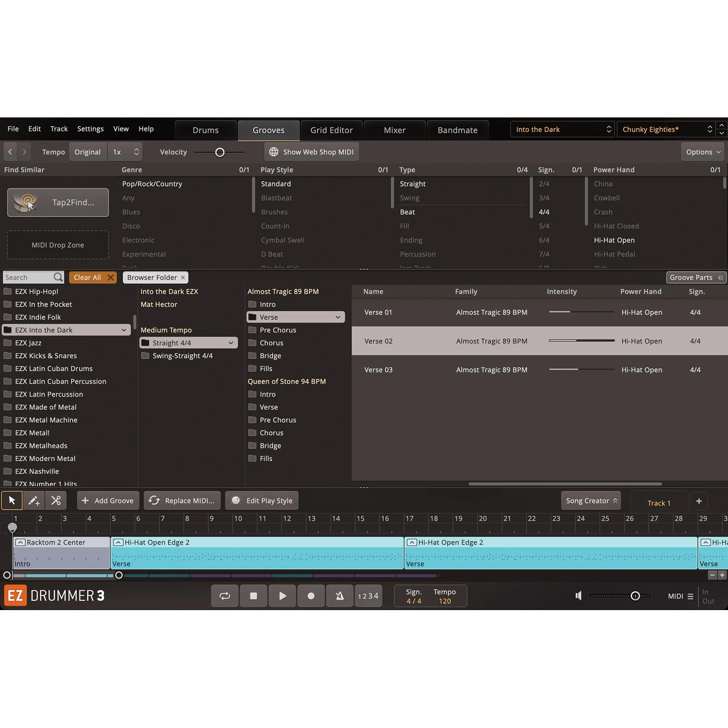Toggle the metronome
The height and width of the screenshot is (728, 728).
point(340,596)
